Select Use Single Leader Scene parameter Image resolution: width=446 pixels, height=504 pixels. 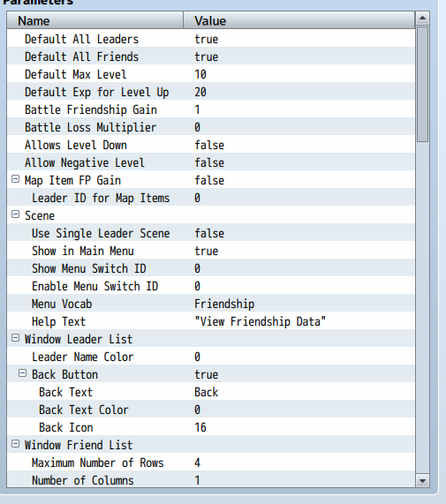tap(211, 233)
